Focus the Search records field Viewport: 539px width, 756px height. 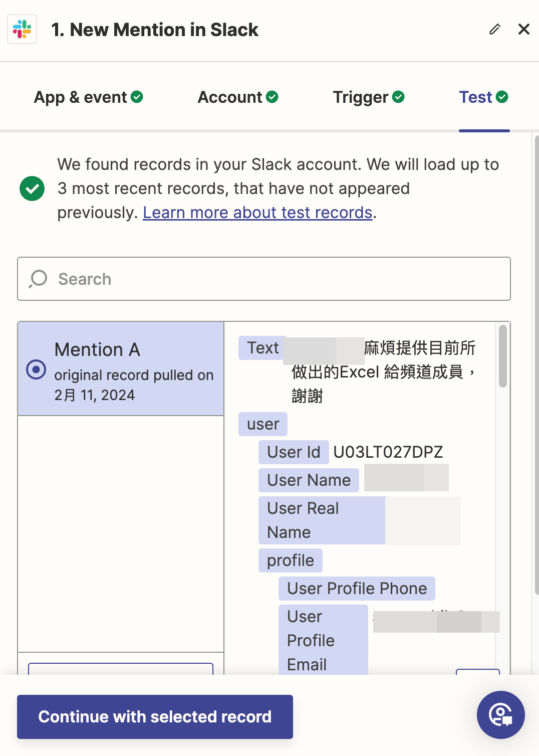[264, 279]
